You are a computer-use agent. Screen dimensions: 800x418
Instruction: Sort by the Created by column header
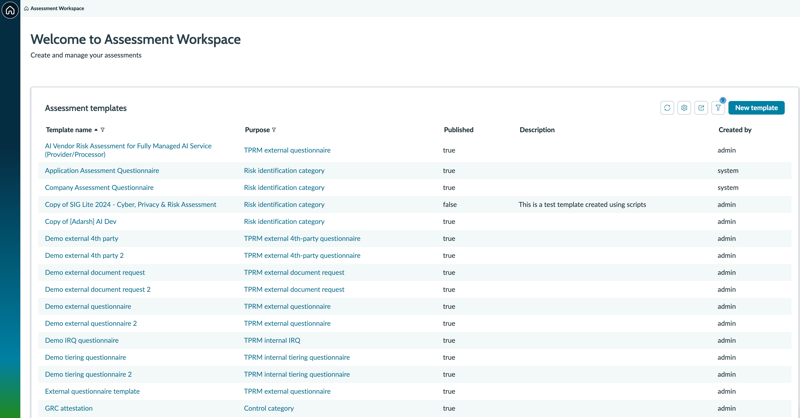(735, 130)
